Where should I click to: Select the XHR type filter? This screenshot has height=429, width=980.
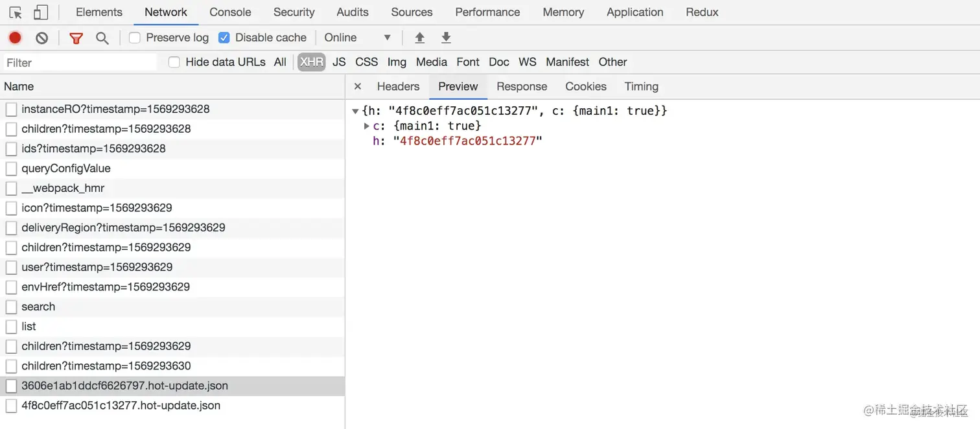click(x=312, y=62)
